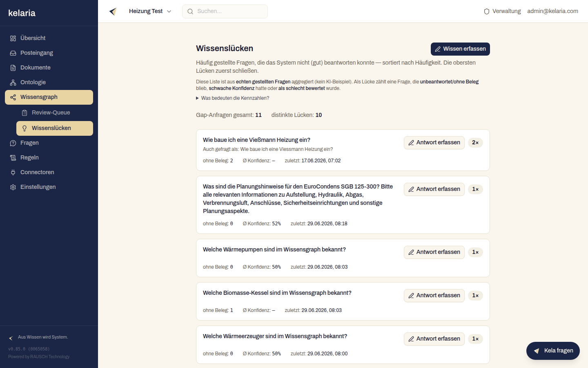Viewport: 588px width, 368px height.
Task: Click 'Welche Biomasse-Kessel sind im Wissensgraph bekannt?' title
Action: (x=277, y=293)
